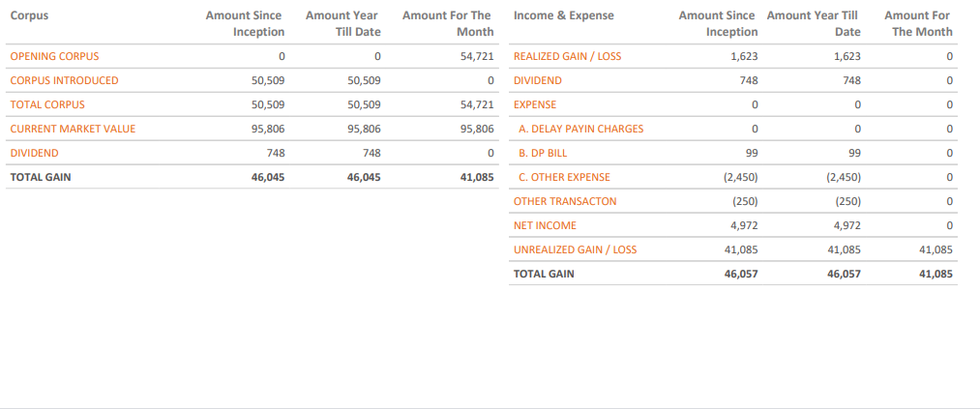980x409 pixels.
Task: Open the NET INCOME row label
Action: 545,225
